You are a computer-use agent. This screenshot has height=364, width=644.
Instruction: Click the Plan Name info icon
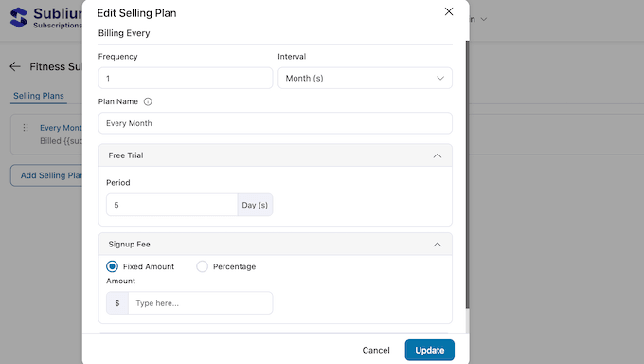[148, 101]
